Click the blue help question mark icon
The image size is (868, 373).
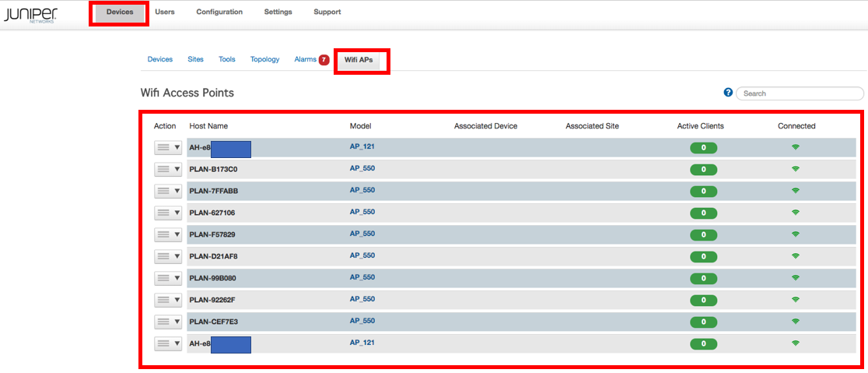(x=728, y=93)
